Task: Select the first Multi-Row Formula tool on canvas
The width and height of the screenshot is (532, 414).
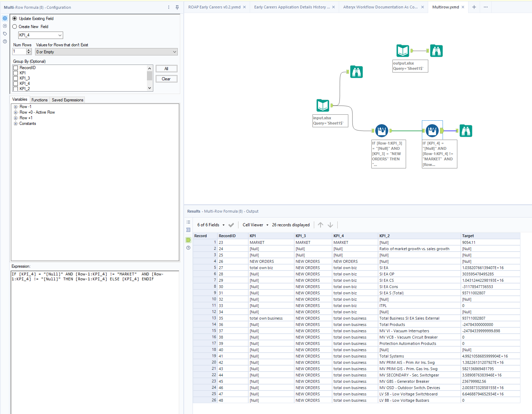Action: (382, 131)
